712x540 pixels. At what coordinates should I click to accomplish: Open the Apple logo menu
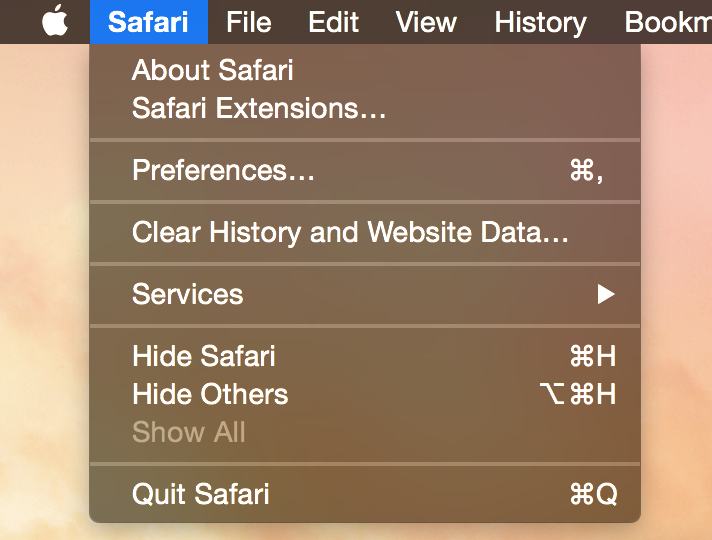click(x=55, y=21)
